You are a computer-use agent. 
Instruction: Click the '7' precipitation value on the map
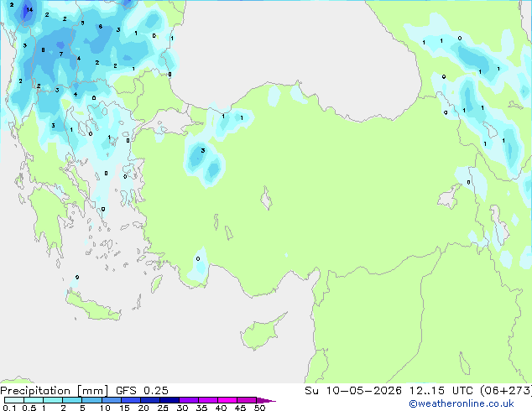[61, 54]
